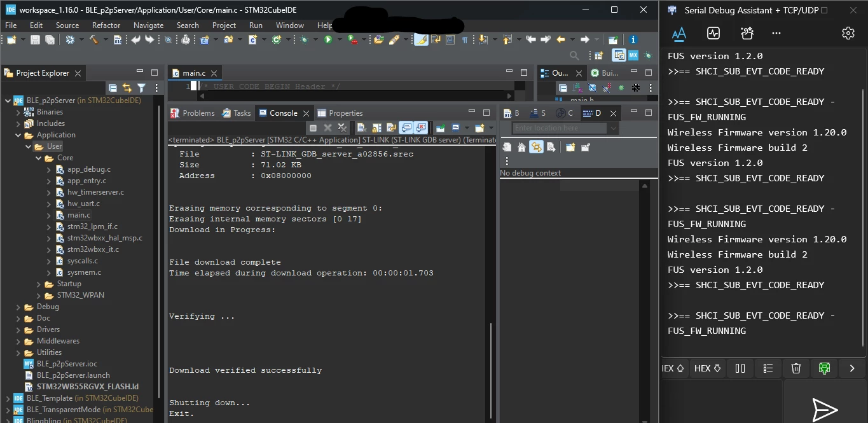Toggle HEX display down-arrow button
The image size is (868, 423).
coord(708,368)
